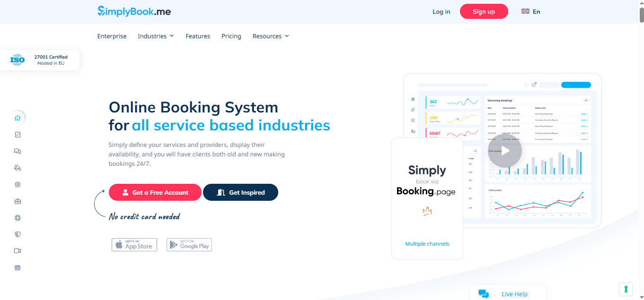Expand the Industries dropdown menu

[x=156, y=36]
